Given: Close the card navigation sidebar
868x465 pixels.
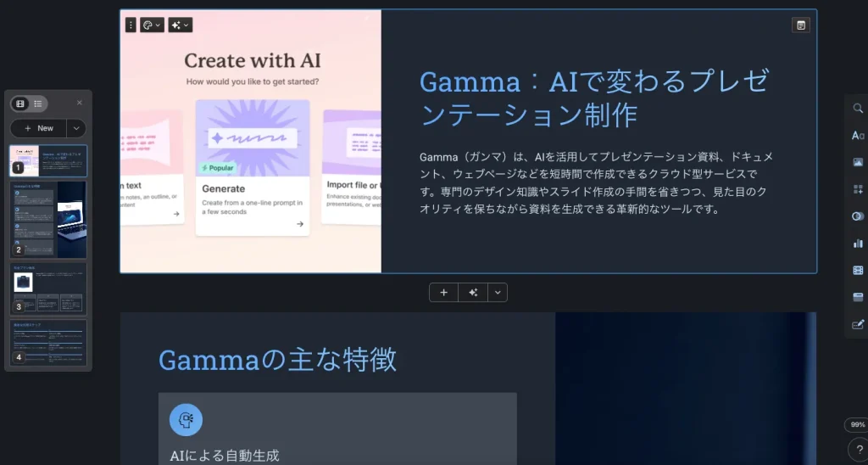Looking at the screenshot, I should point(79,103).
